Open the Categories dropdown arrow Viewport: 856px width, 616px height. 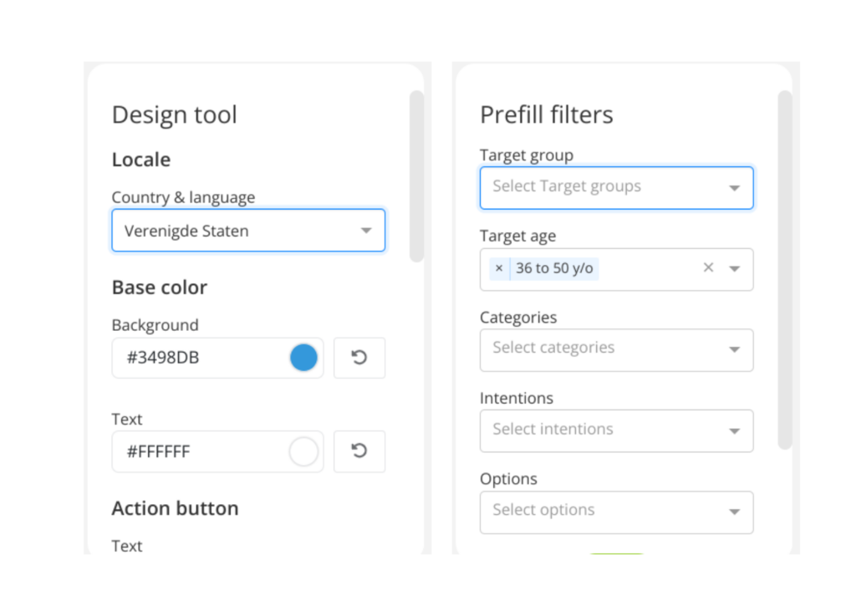(734, 350)
